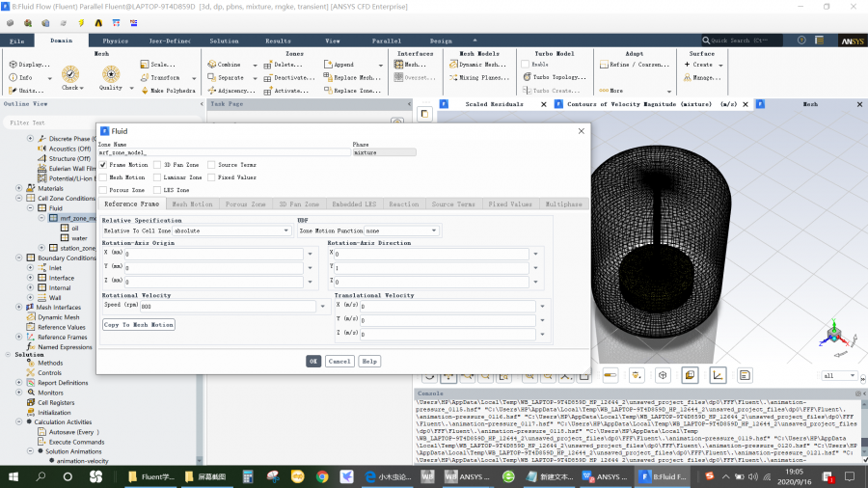Open the mesh Quality tool

[111, 75]
